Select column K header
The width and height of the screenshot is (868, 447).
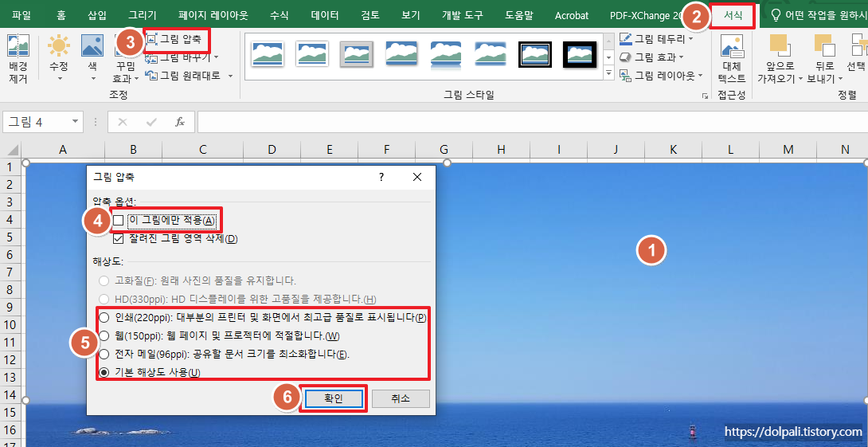(x=673, y=150)
